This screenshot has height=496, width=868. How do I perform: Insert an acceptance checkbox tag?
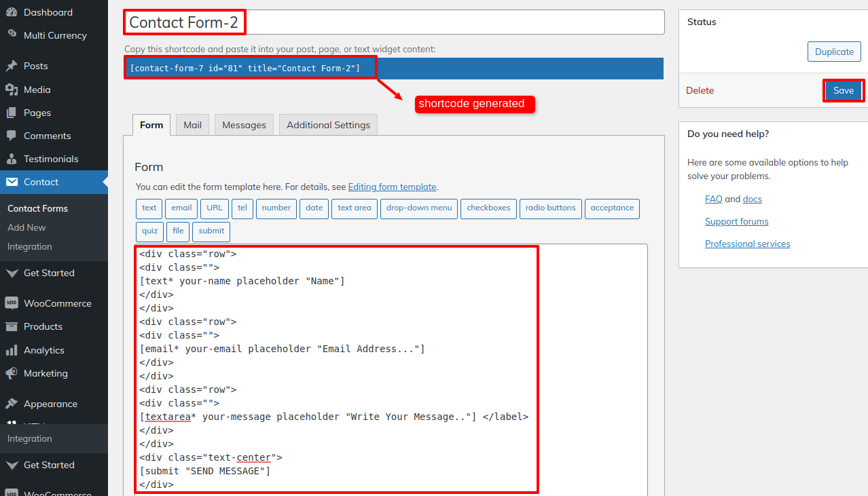(x=611, y=208)
